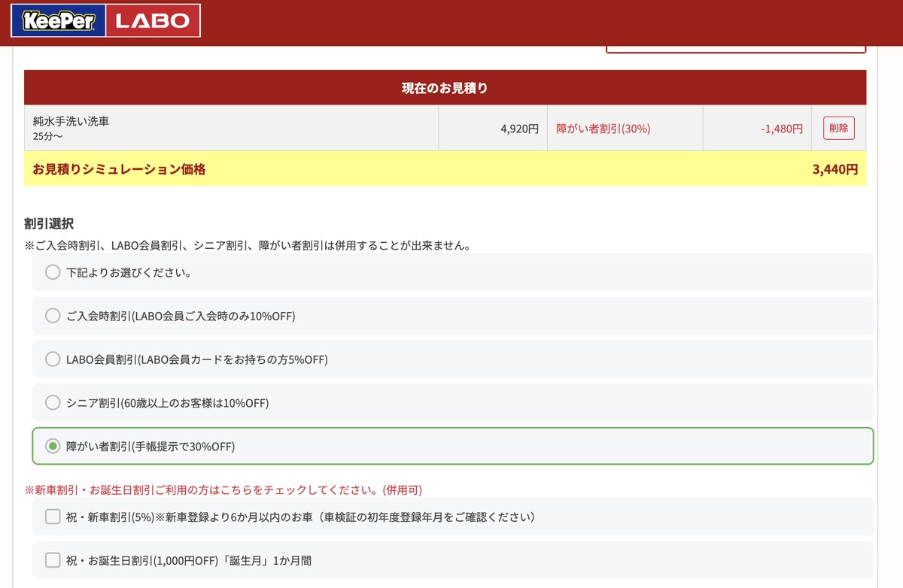Click the LABO logo

(153, 20)
